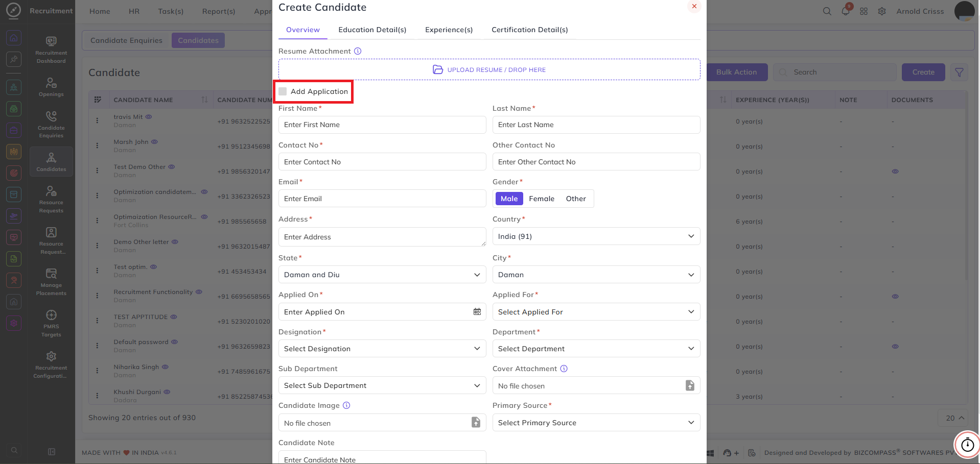Select Other gender option
Screen dimensions: 980x464
tap(576, 199)
